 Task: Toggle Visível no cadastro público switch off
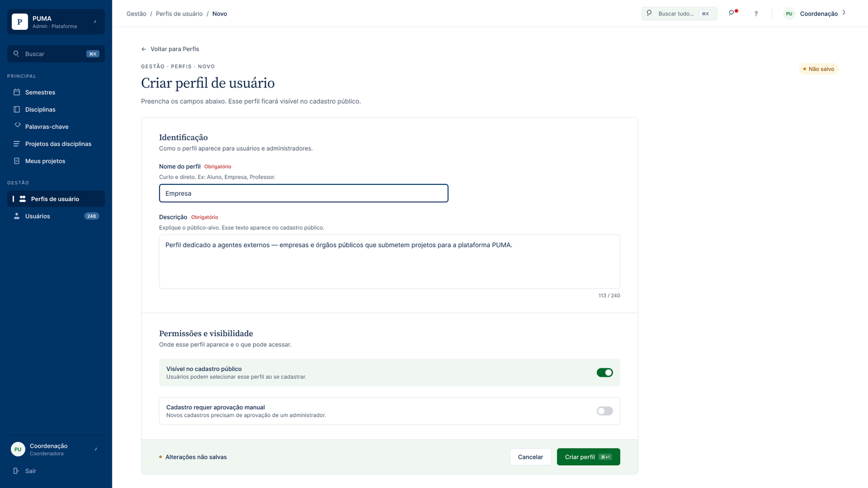[604, 373]
